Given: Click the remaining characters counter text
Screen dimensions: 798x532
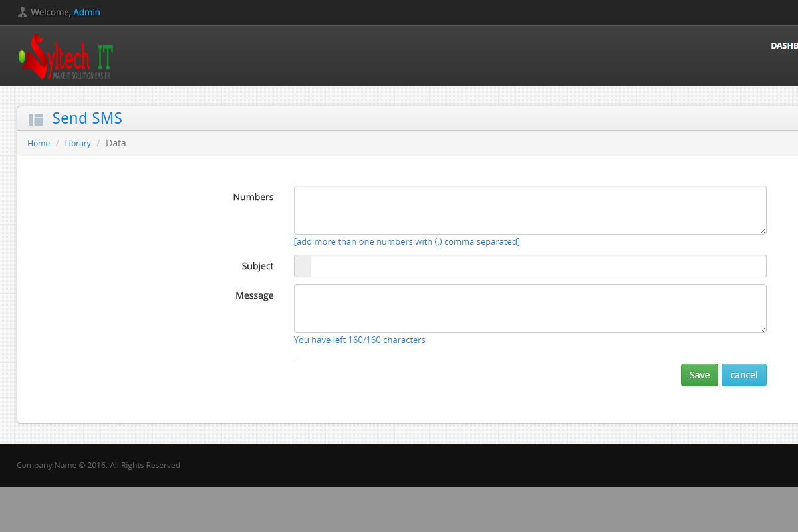Looking at the screenshot, I should [x=359, y=340].
